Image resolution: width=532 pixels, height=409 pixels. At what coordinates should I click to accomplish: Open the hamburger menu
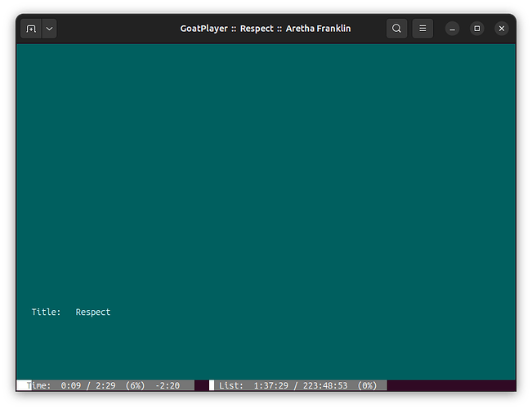[422, 29]
